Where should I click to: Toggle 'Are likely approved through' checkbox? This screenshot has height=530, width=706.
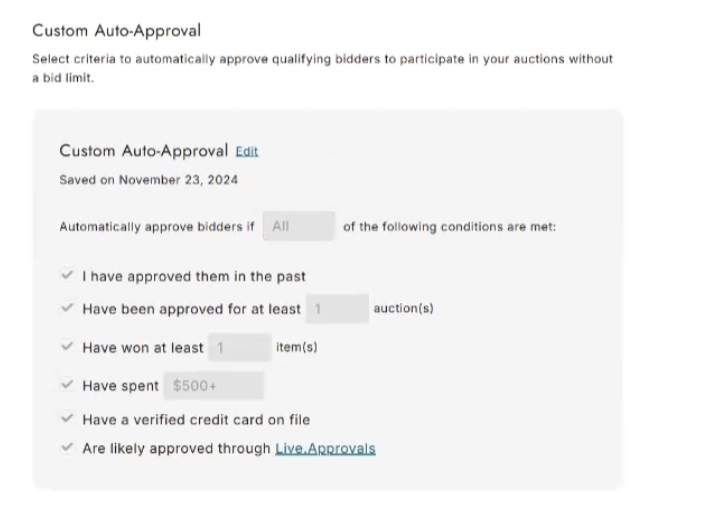[67, 448]
